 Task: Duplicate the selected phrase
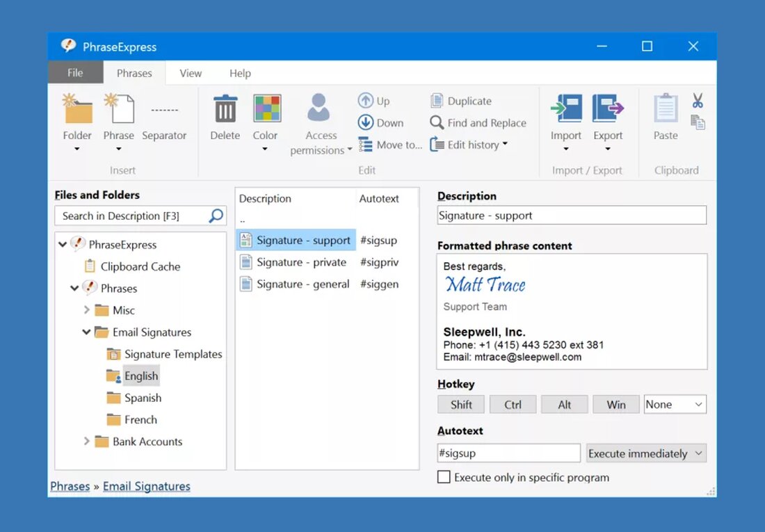pyautogui.click(x=462, y=101)
